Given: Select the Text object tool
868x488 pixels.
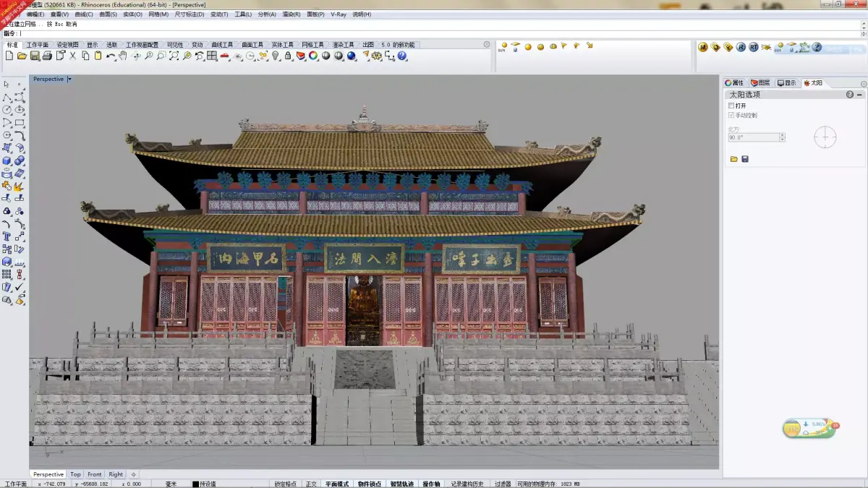Looking at the screenshot, I should (x=7, y=235).
